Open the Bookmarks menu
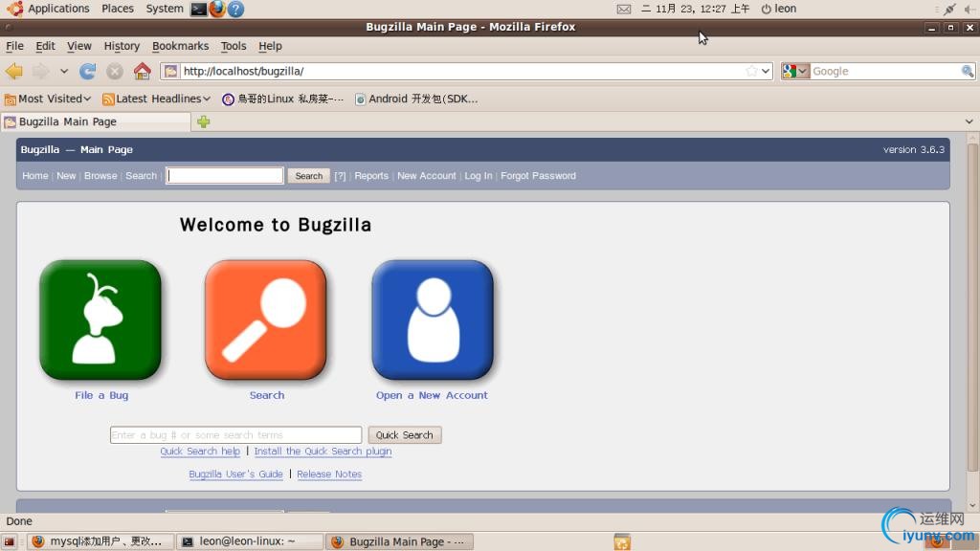This screenshot has width=980, height=551. [180, 46]
